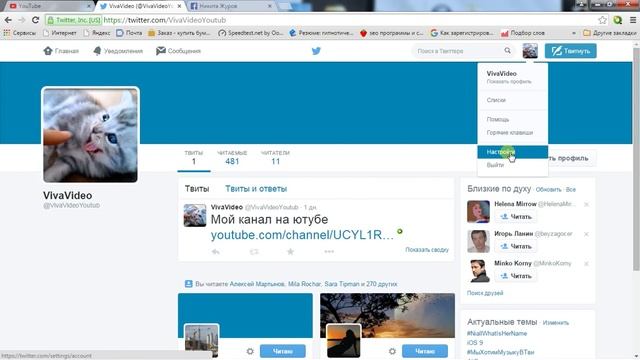
Task: Click Показать сводку on the tweet
Action: pyautogui.click(x=427, y=249)
